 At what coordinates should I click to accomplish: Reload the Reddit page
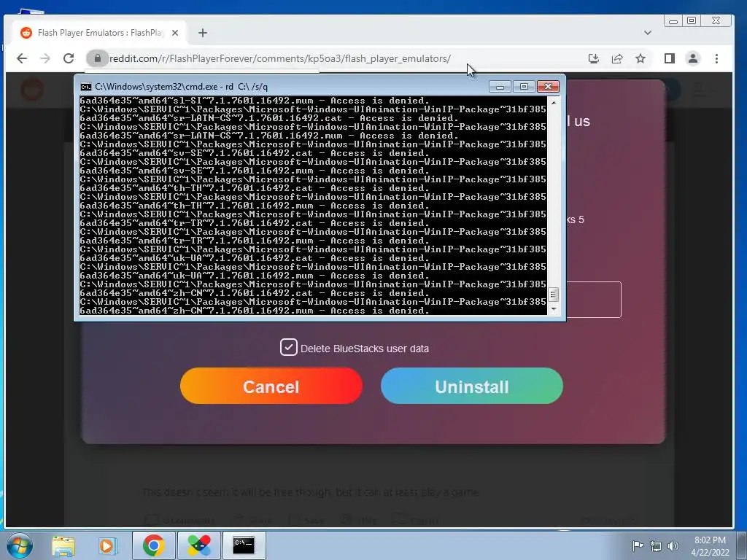(x=69, y=58)
